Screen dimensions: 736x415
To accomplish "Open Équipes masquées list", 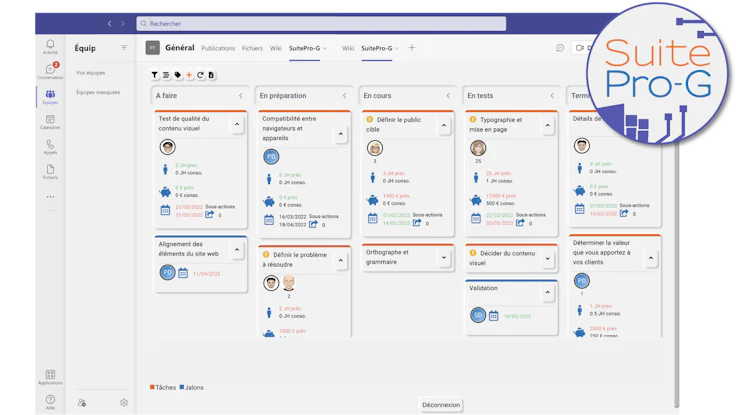I will click(x=98, y=92).
